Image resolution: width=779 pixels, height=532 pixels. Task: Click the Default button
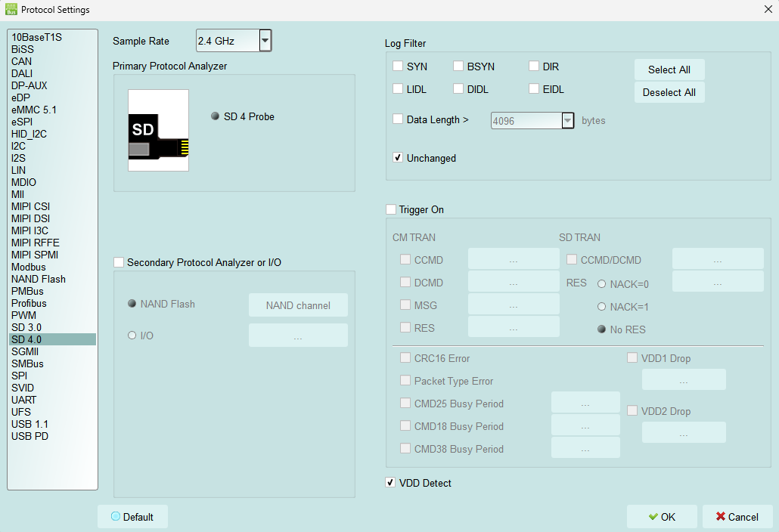pos(132,517)
